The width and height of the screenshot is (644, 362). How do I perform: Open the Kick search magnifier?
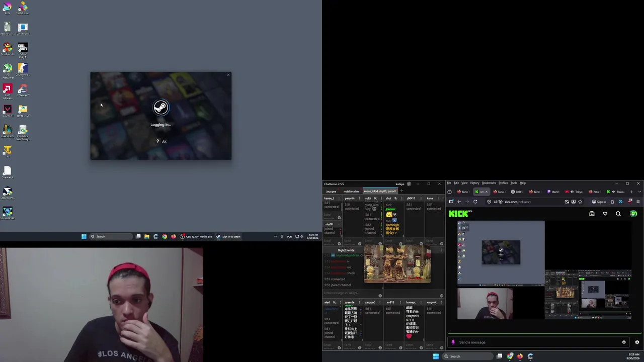[618, 214]
